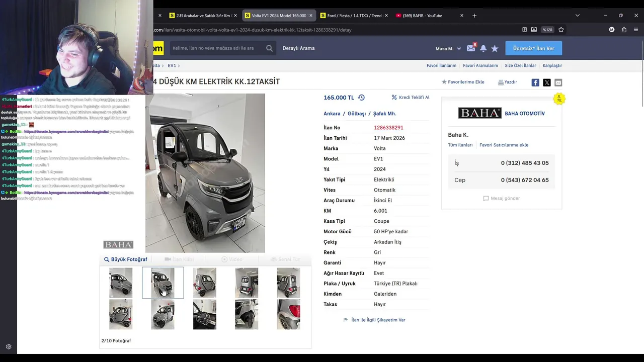Open Video media tab
This screenshot has height=362, width=644.
pos(232,259)
